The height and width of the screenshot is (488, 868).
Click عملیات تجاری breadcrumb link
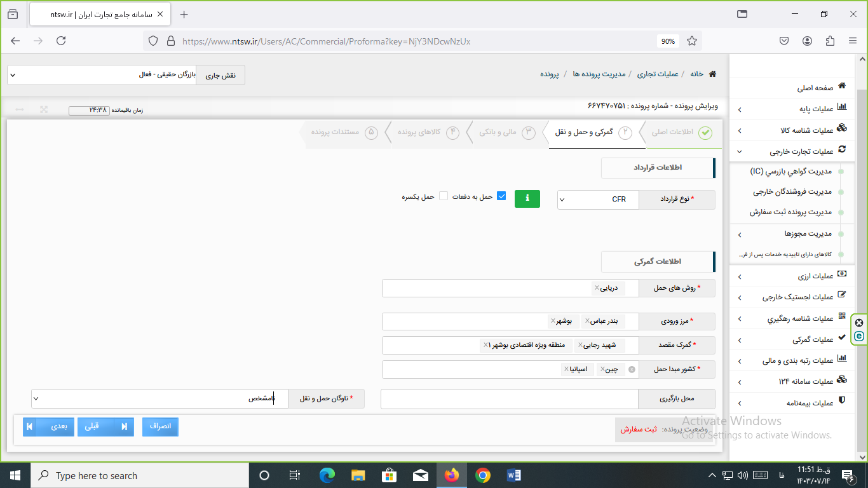[x=658, y=74]
